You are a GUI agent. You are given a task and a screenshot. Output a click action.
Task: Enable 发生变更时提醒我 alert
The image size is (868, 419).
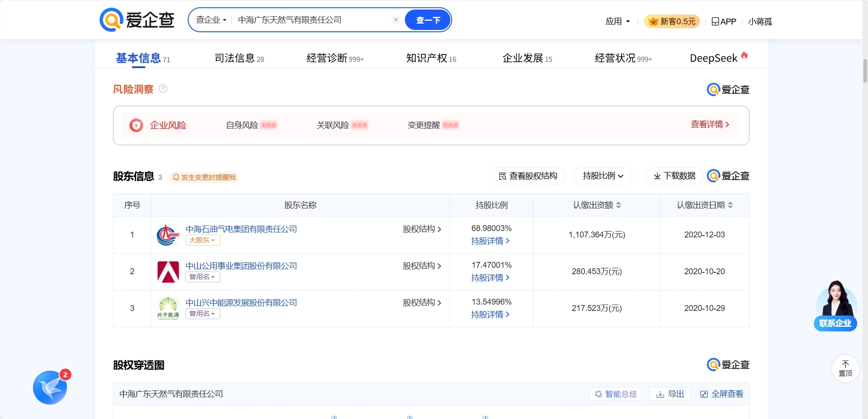205,177
